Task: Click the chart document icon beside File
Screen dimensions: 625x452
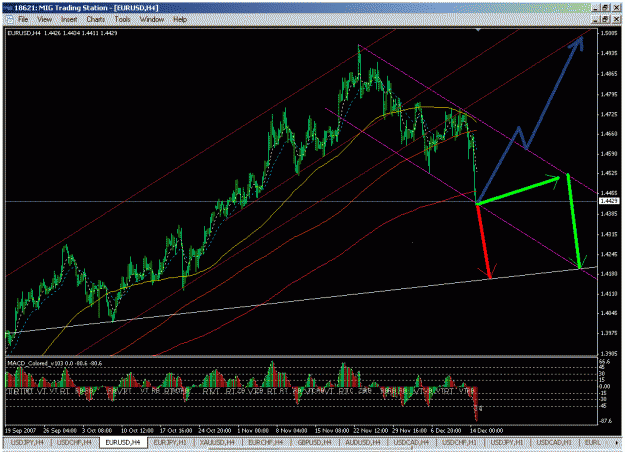Action: coord(9,19)
